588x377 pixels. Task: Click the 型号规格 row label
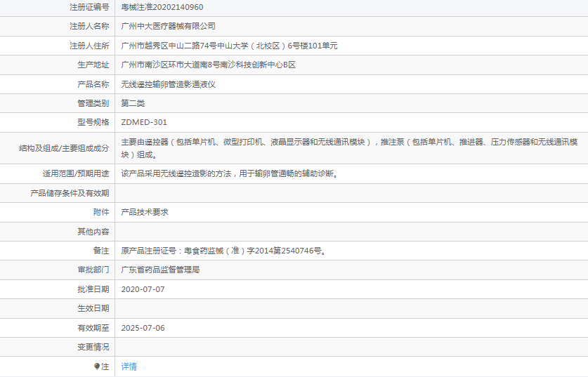[93, 123]
